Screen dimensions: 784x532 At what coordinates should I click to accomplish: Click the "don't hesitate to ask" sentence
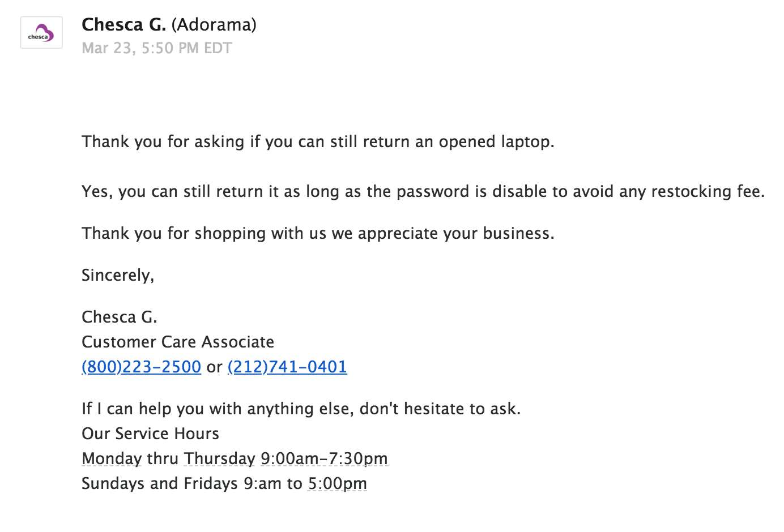(301, 409)
